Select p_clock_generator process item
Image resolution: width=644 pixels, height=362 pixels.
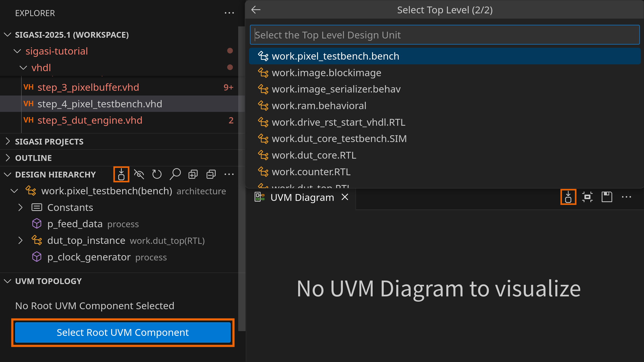[x=119, y=257]
